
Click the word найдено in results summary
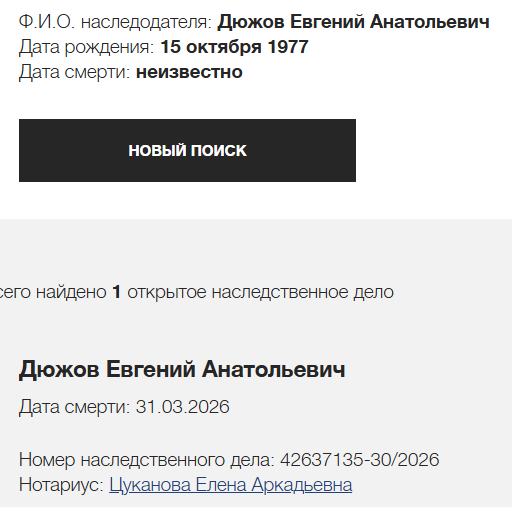71,292
